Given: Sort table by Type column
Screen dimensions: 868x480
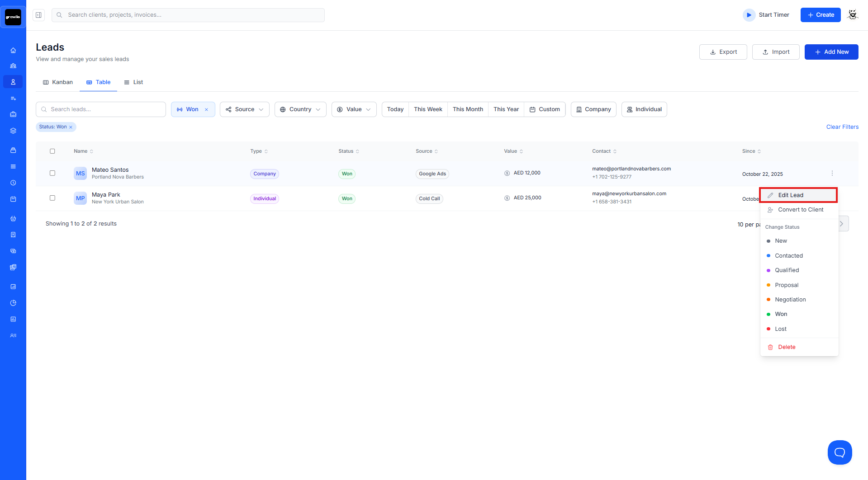Looking at the screenshot, I should point(259,151).
